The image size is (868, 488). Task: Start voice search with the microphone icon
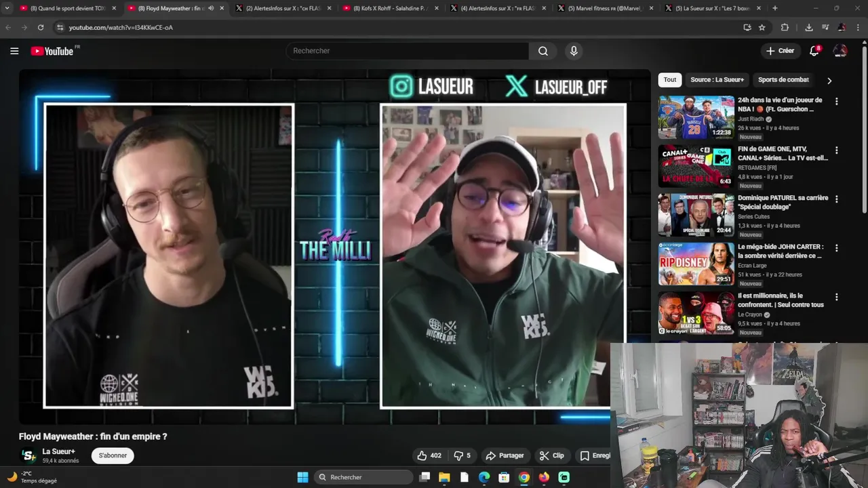[x=574, y=51]
